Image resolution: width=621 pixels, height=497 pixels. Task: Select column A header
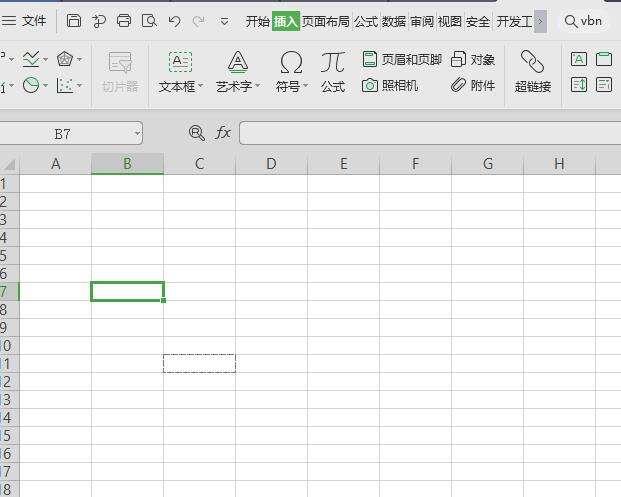pyautogui.click(x=55, y=164)
